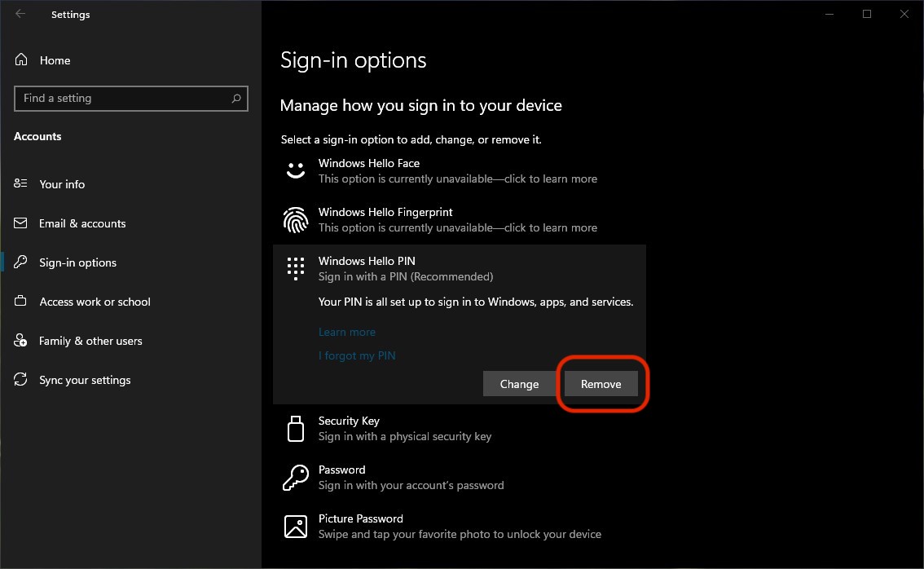This screenshot has height=569, width=924.
Task: Click the Accounts section header
Action: click(37, 136)
